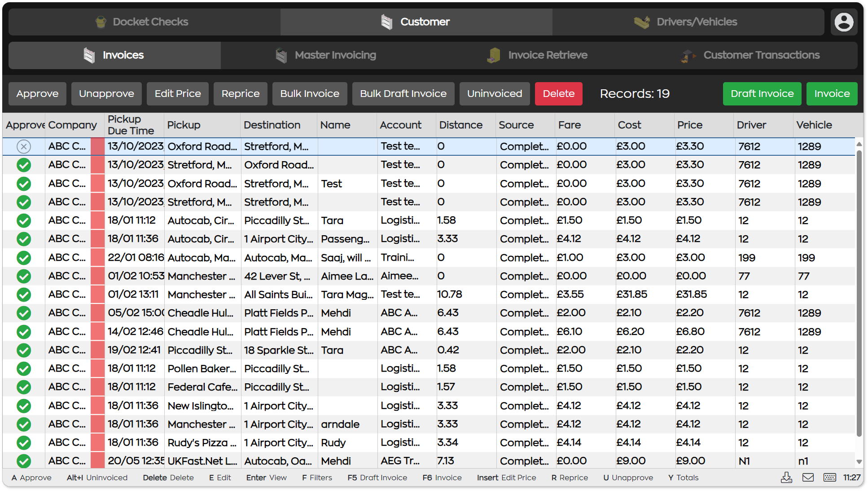This screenshot has height=491, width=868.
Task: Click the Y Totals shortcut
Action: tap(683, 478)
